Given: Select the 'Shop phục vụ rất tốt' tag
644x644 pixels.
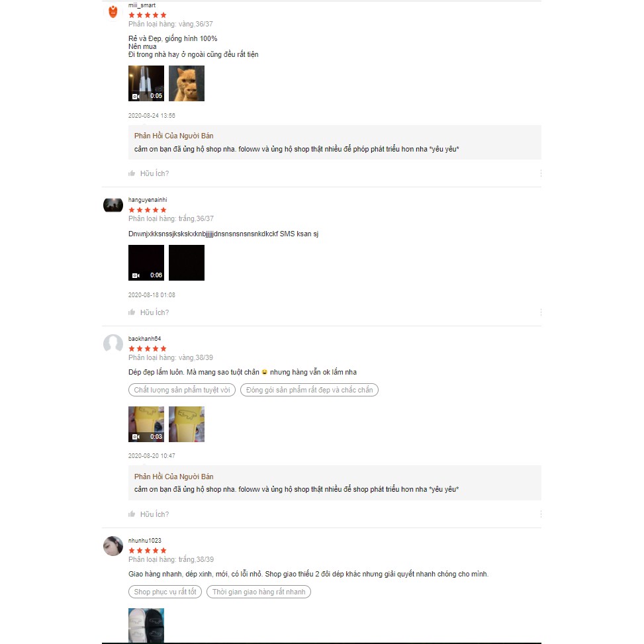Looking at the screenshot, I should click(x=165, y=592).
